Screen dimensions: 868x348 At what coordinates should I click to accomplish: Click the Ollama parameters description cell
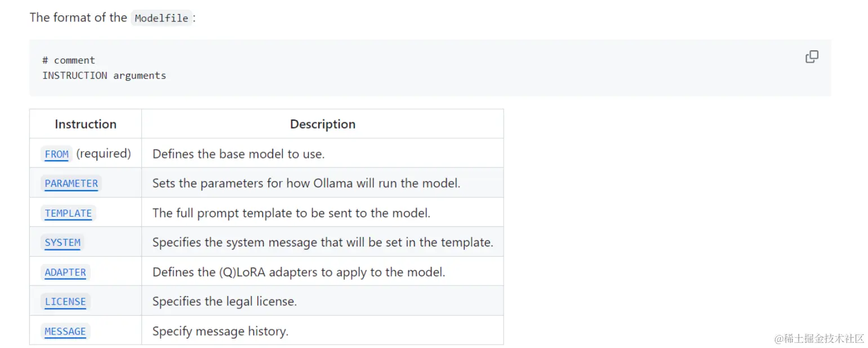[x=306, y=183]
